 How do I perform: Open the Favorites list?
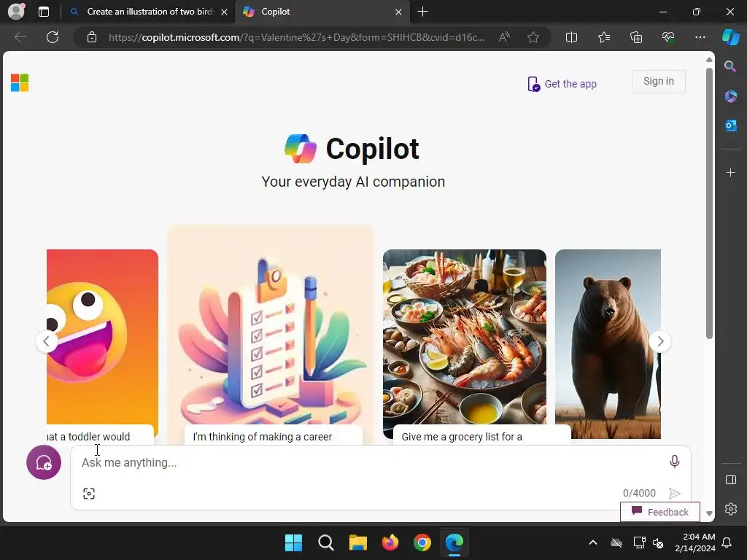coord(603,37)
